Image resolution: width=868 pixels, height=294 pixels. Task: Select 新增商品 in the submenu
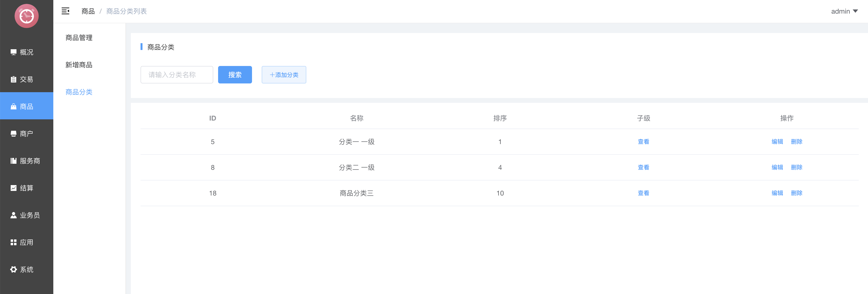click(x=79, y=65)
